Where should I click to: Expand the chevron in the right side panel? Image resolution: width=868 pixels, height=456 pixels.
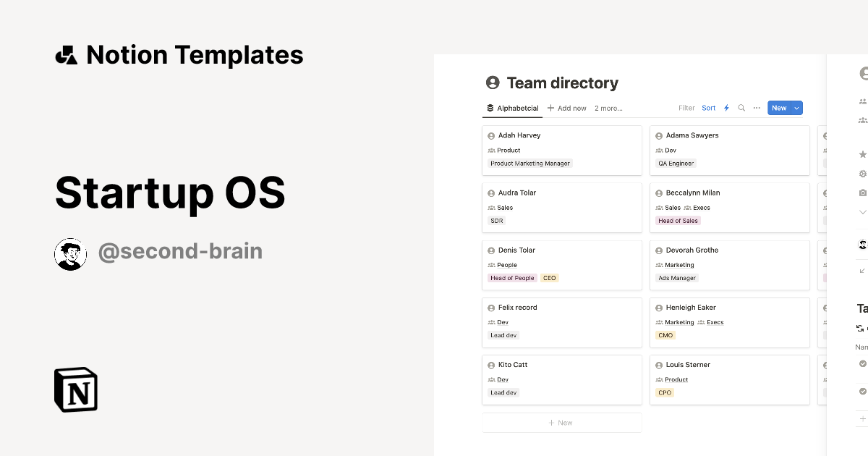tap(862, 211)
